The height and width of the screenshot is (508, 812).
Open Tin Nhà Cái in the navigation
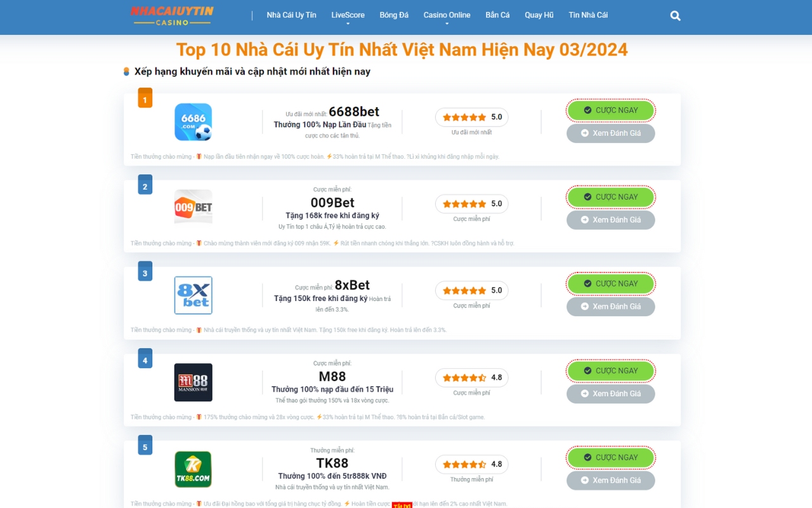(x=588, y=15)
